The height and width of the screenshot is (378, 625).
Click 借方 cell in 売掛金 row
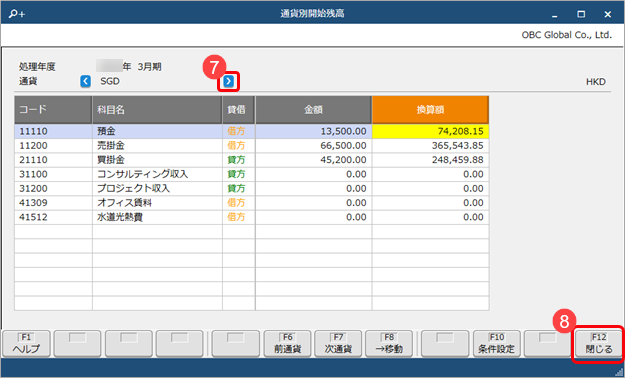click(238, 146)
